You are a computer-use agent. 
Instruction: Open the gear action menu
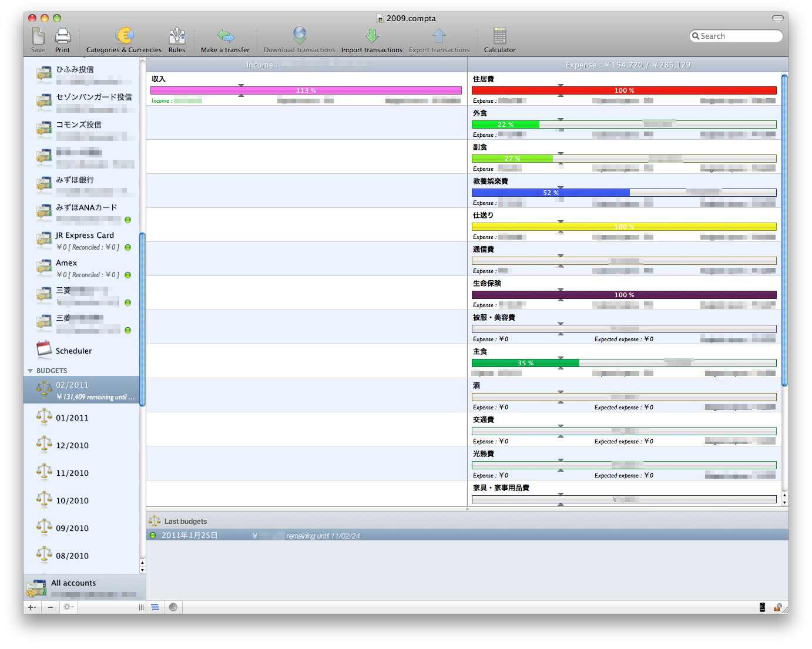click(68, 607)
